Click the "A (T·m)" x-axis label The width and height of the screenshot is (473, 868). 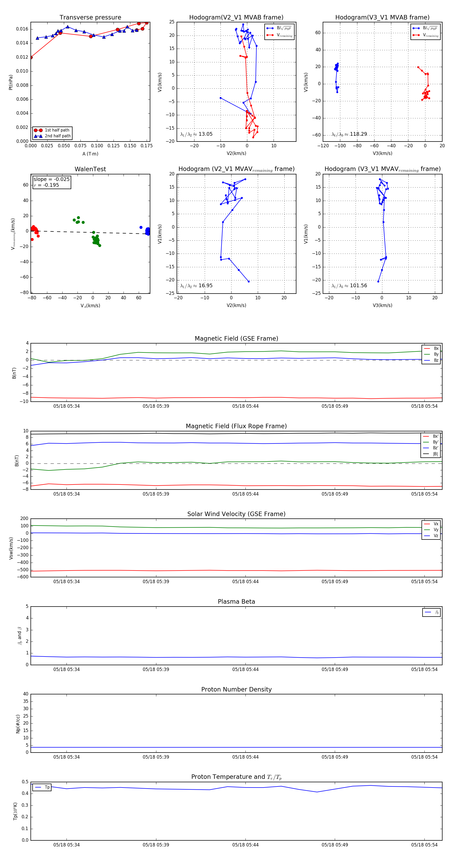90,154
